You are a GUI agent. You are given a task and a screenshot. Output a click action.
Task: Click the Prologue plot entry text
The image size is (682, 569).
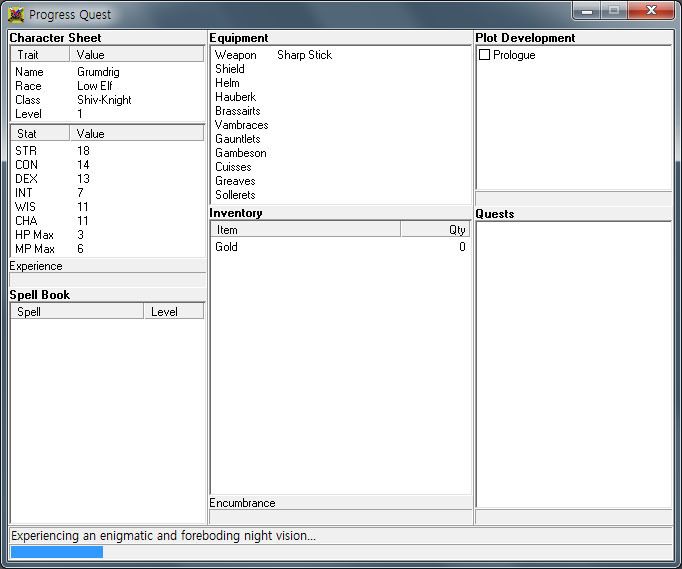[x=514, y=55]
